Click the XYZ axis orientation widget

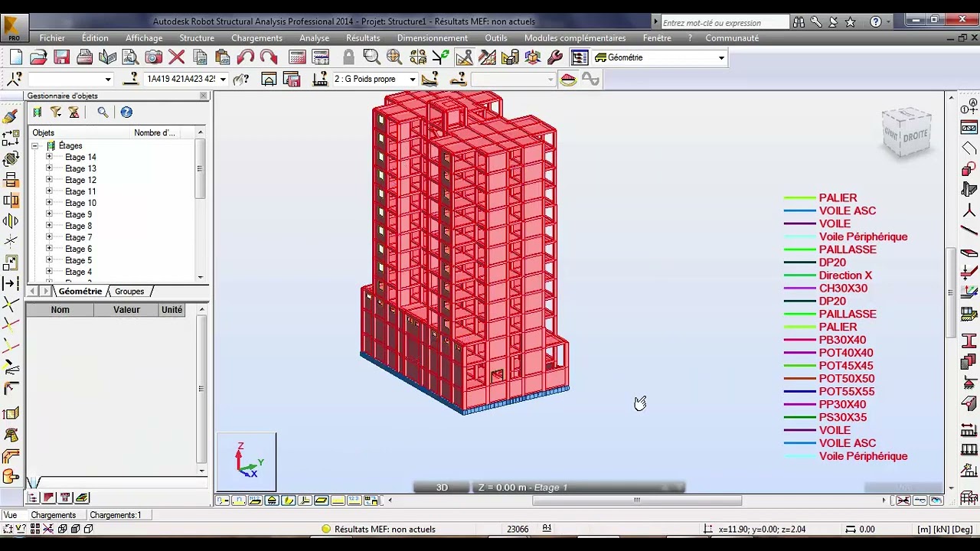(247, 461)
